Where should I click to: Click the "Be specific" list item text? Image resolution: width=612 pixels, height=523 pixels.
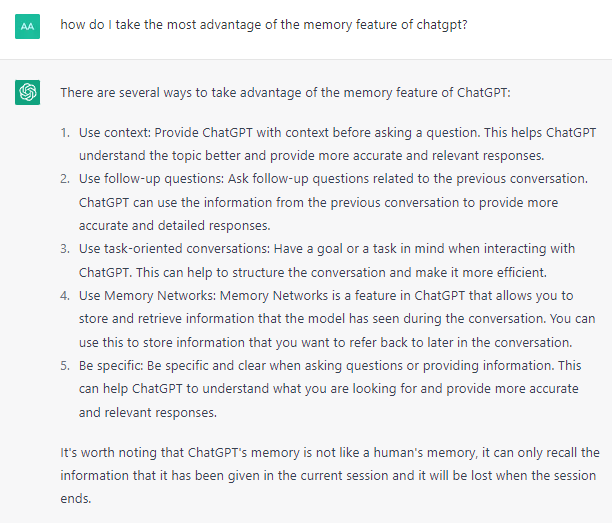click(x=328, y=388)
